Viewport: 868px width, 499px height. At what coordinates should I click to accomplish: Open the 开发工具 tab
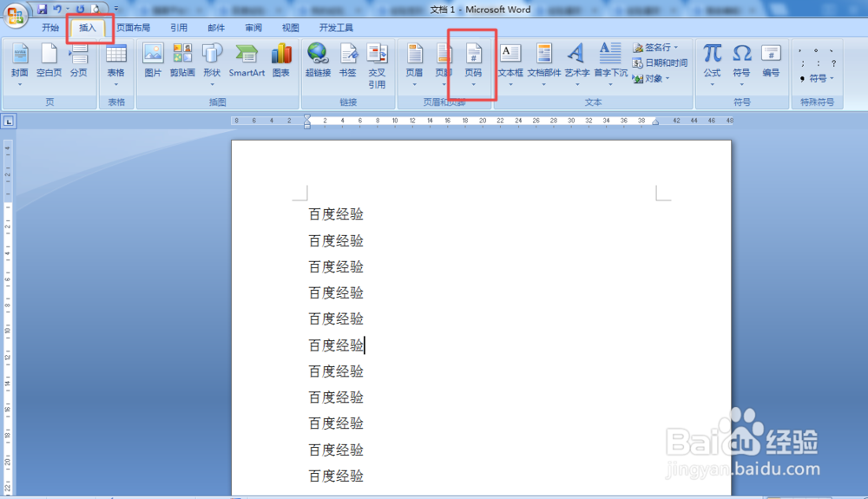click(336, 28)
